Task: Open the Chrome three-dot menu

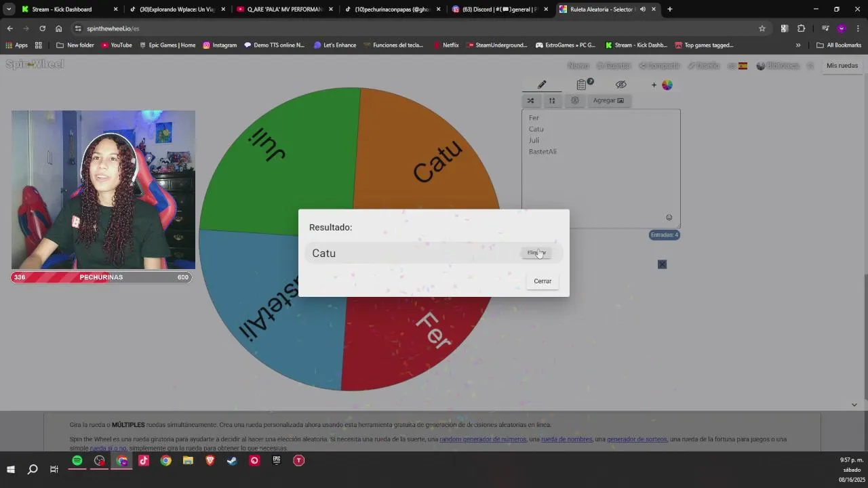Action: (858, 28)
